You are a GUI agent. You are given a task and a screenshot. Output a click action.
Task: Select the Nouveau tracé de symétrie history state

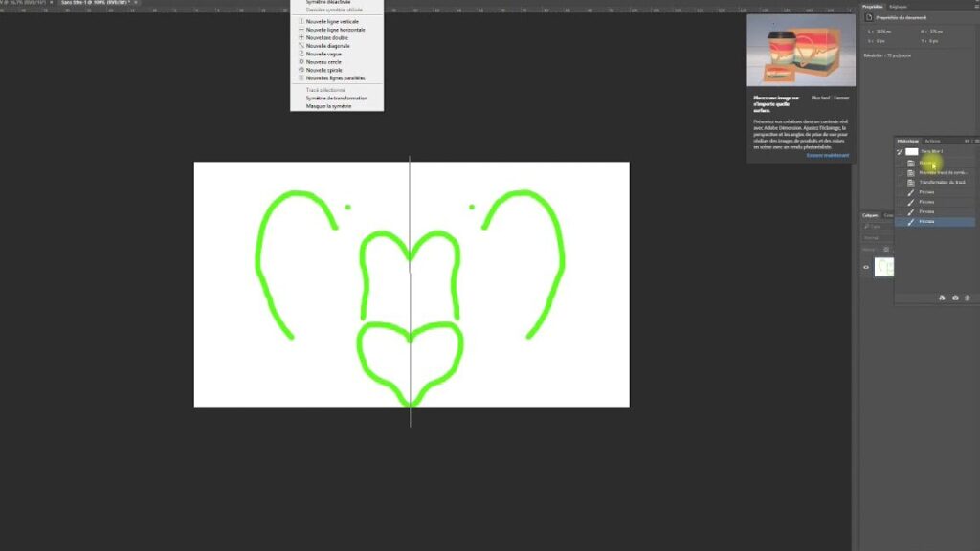click(x=934, y=172)
